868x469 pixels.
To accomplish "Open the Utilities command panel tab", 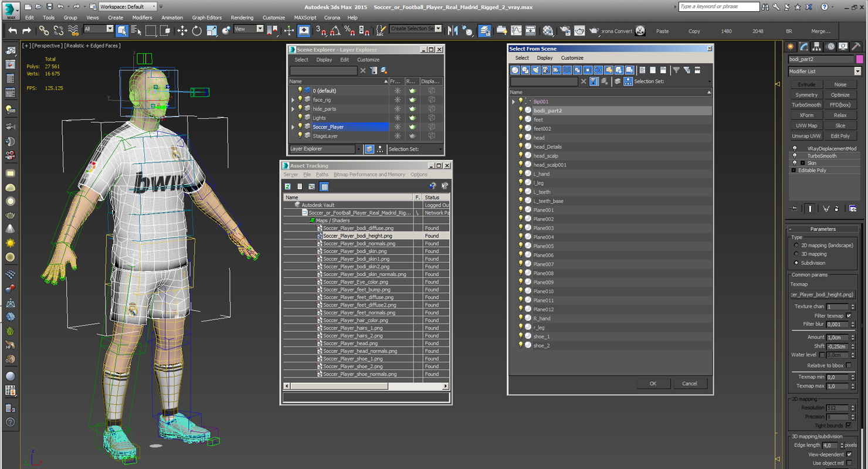I will tap(856, 46).
